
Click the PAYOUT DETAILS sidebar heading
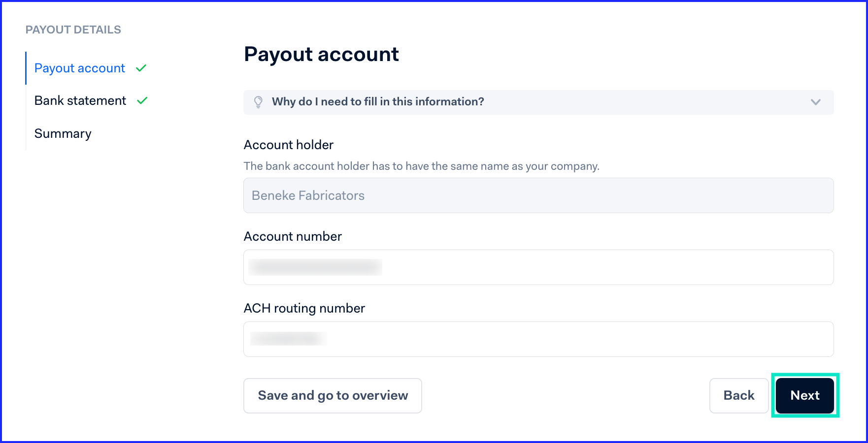73,30
